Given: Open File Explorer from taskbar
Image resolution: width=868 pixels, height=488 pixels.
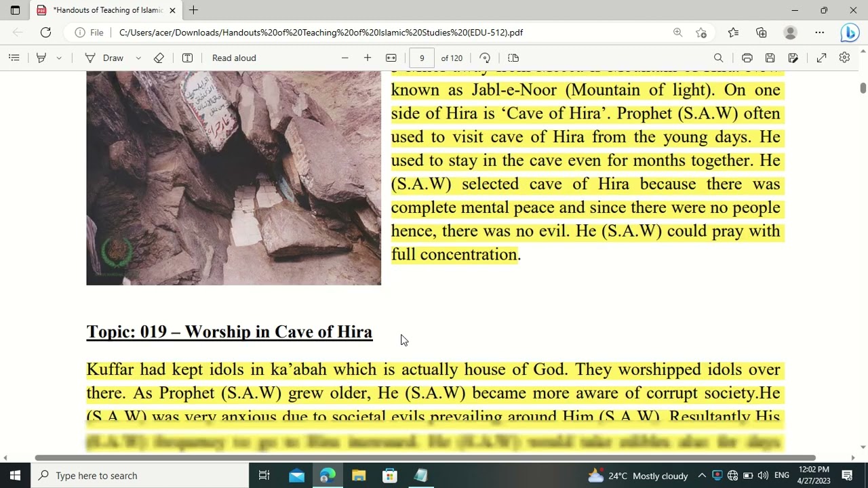Looking at the screenshot, I should click(x=359, y=475).
